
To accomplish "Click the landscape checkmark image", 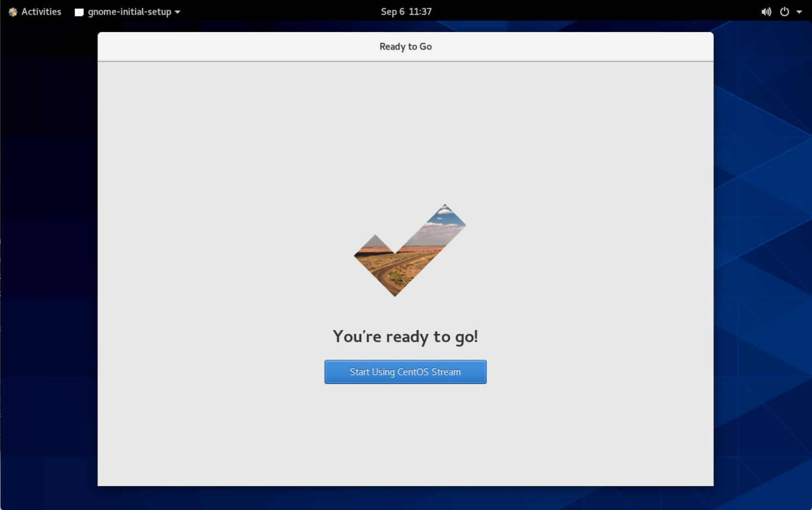I will (x=410, y=250).
